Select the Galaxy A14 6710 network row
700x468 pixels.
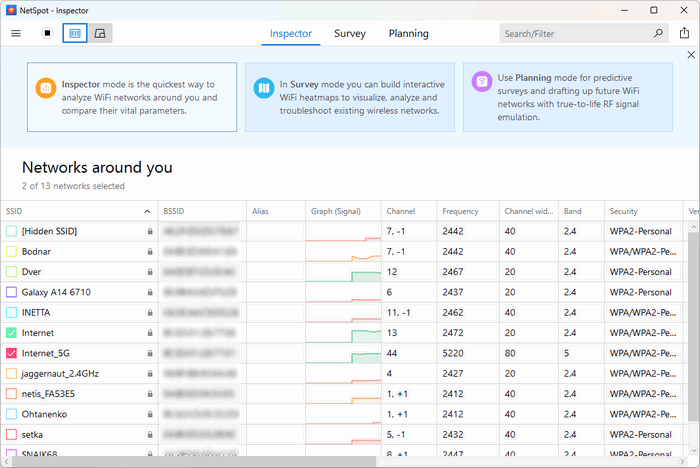tap(60, 292)
